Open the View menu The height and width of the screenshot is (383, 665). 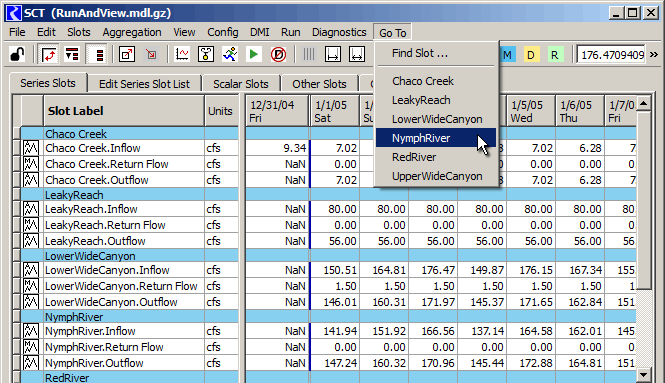coord(184,32)
